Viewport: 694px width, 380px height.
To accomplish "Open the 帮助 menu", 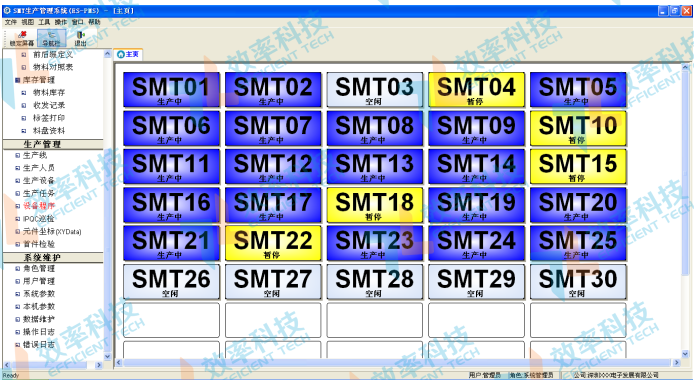I will click(94, 22).
